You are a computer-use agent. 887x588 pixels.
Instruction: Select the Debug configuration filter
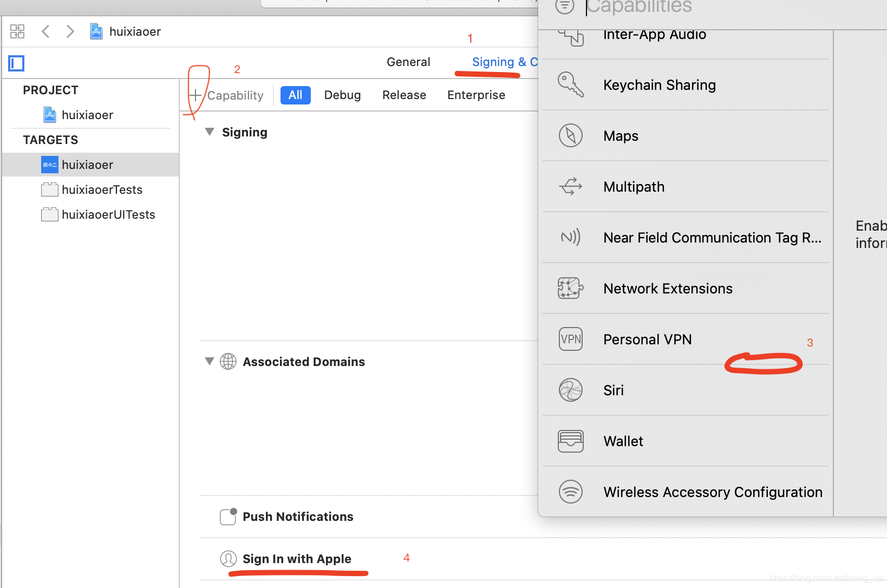342,95
